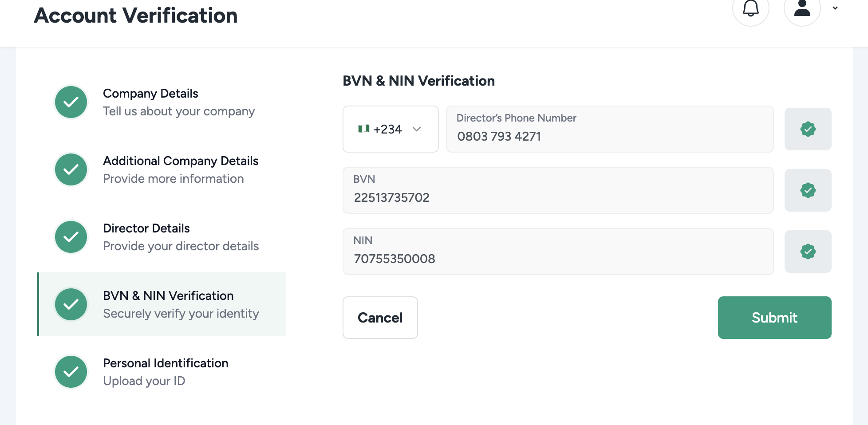Expand the profile menu chevron
Viewport: 868px width, 425px height.
(x=835, y=8)
